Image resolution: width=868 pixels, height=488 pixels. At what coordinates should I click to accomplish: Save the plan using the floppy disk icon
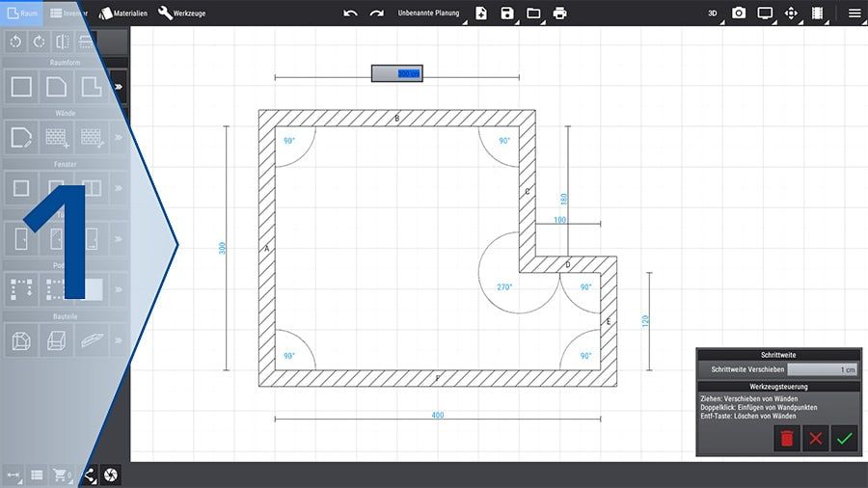(507, 14)
